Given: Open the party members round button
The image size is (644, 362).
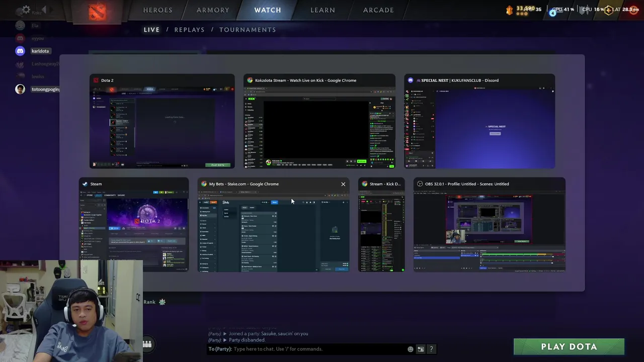Looking at the screenshot, I should pyautogui.click(x=147, y=344).
